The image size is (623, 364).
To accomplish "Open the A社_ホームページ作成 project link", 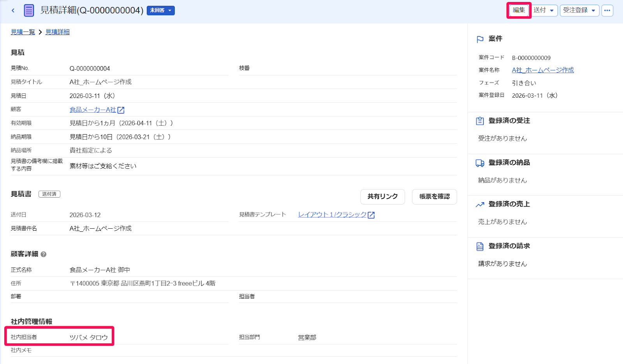I will pyautogui.click(x=543, y=70).
